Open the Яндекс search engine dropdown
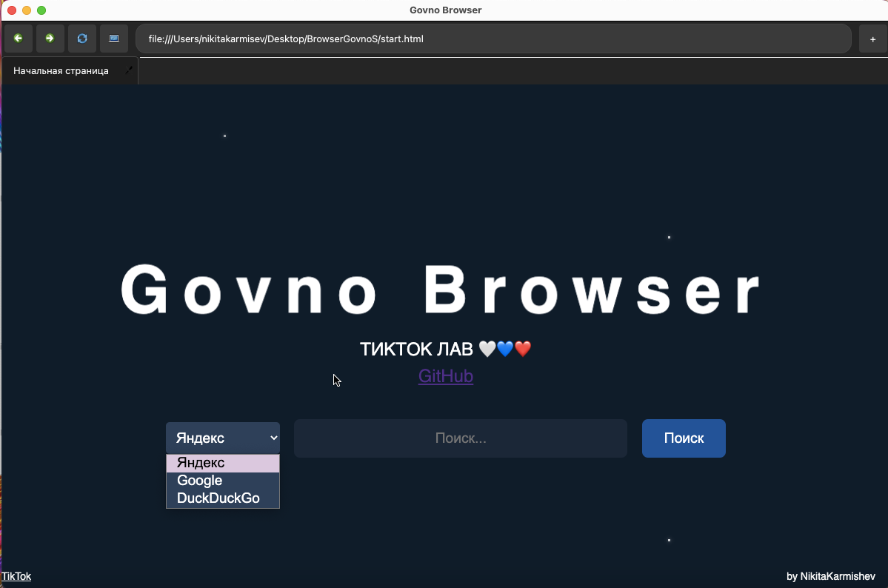The height and width of the screenshot is (588, 888). (223, 438)
